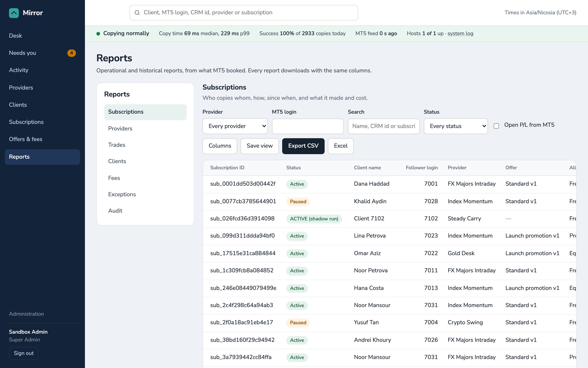
Task: Open Clients in the main sidebar
Action: coord(42,105)
